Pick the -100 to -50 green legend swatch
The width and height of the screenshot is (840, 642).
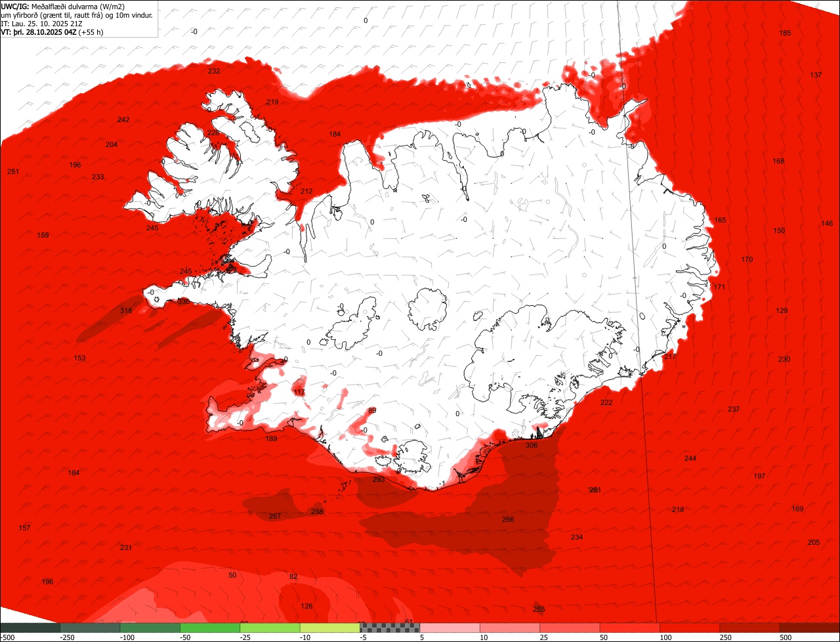(x=150, y=628)
